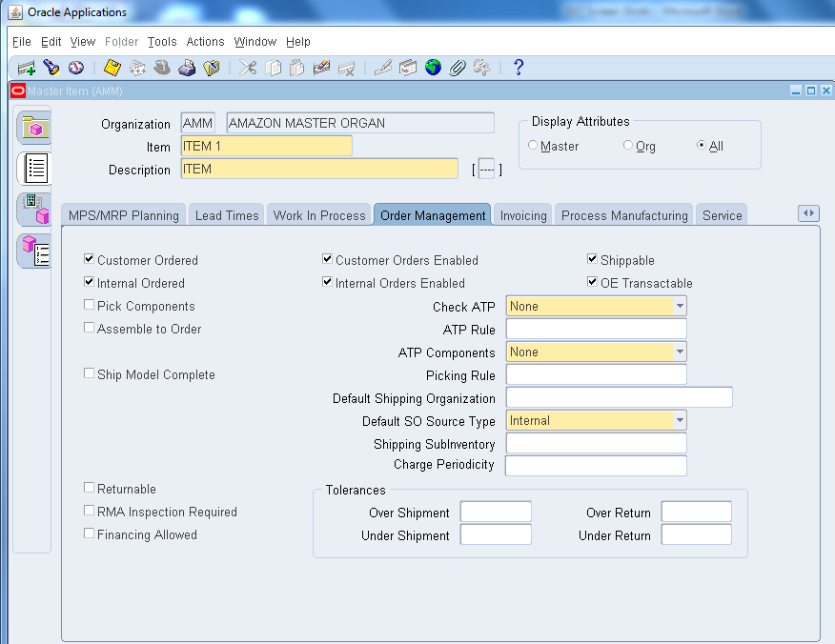Click the Find flashlight icon
The height and width of the screenshot is (644, 835).
pyautogui.click(x=51, y=68)
